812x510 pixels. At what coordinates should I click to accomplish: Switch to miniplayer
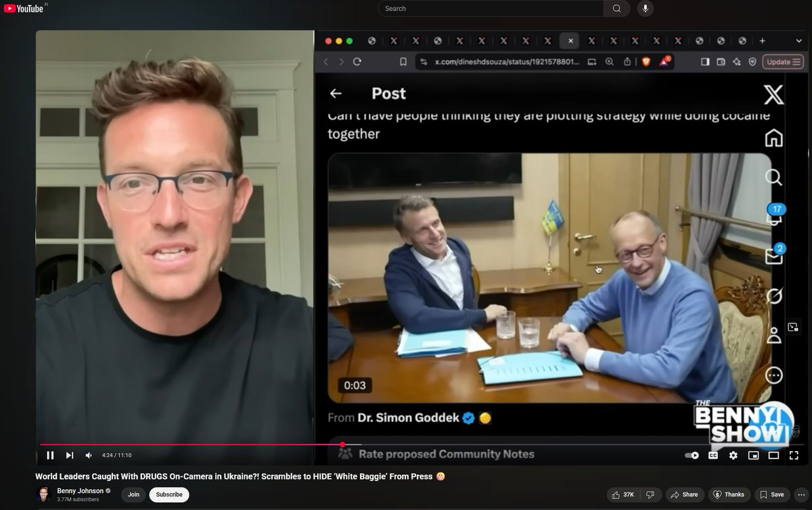pos(753,455)
